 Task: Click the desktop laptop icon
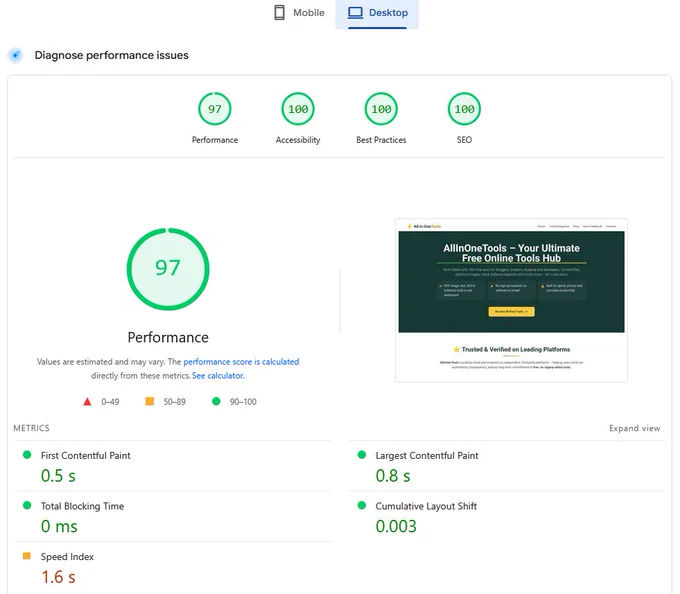(355, 13)
